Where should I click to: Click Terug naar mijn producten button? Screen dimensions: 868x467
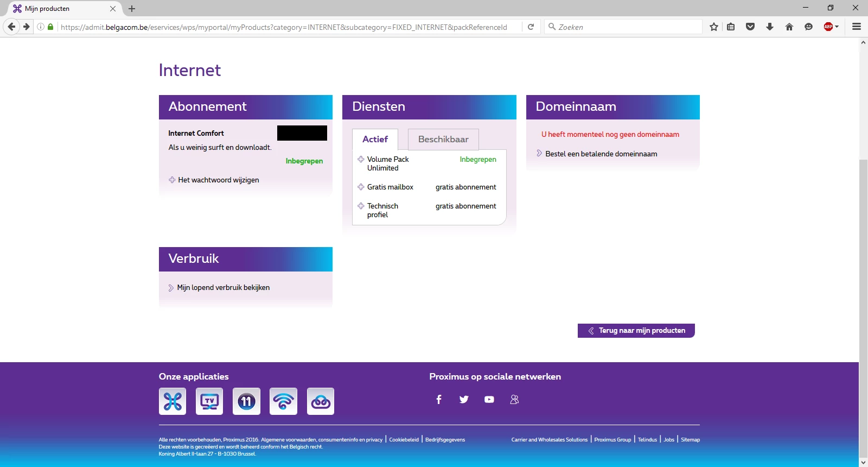pos(636,330)
